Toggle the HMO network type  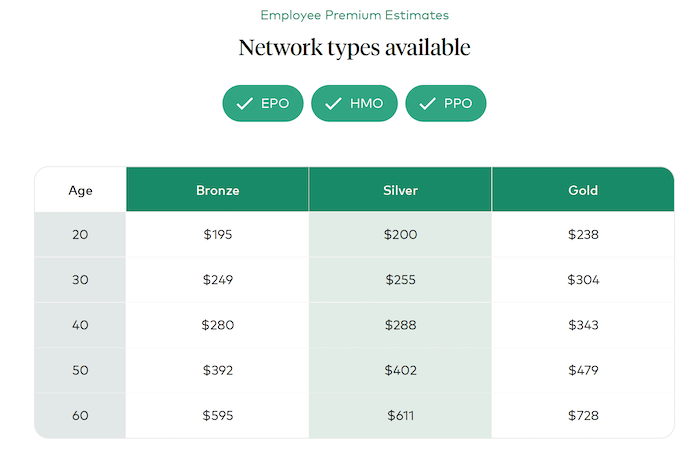(355, 104)
